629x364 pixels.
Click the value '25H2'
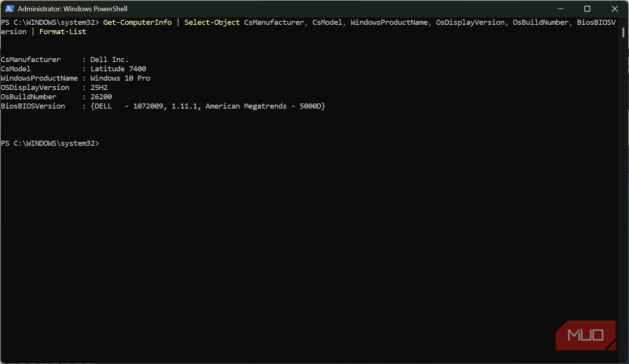click(99, 88)
